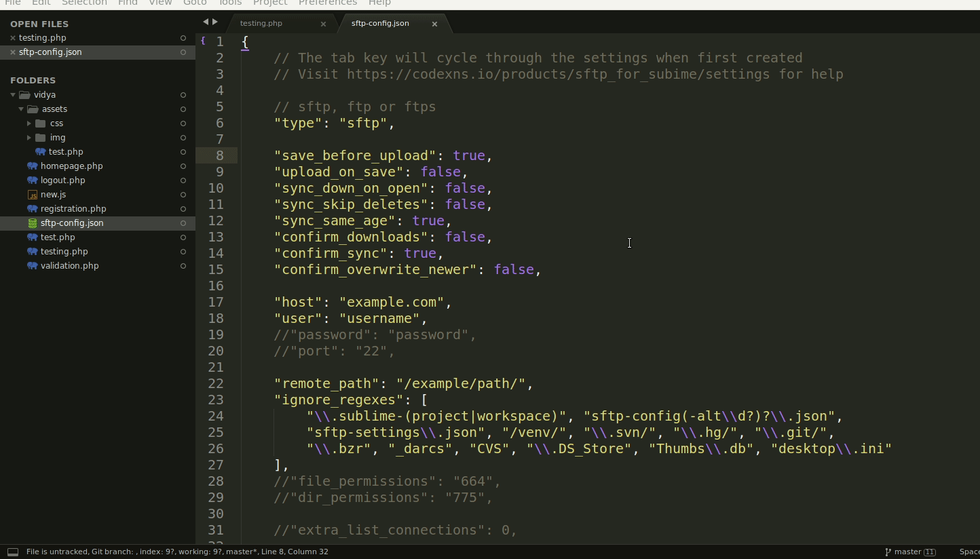Image resolution: width=980 pixels, height=559 pixels.
Task: Open validation.php from the folder list
Action: pyautogui.click(x=69, y=266)
